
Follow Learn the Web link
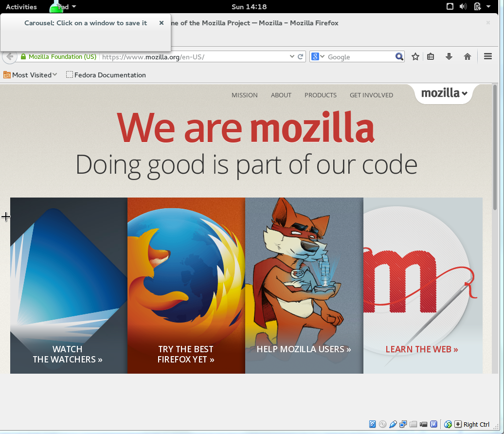[x=422, y=349]
